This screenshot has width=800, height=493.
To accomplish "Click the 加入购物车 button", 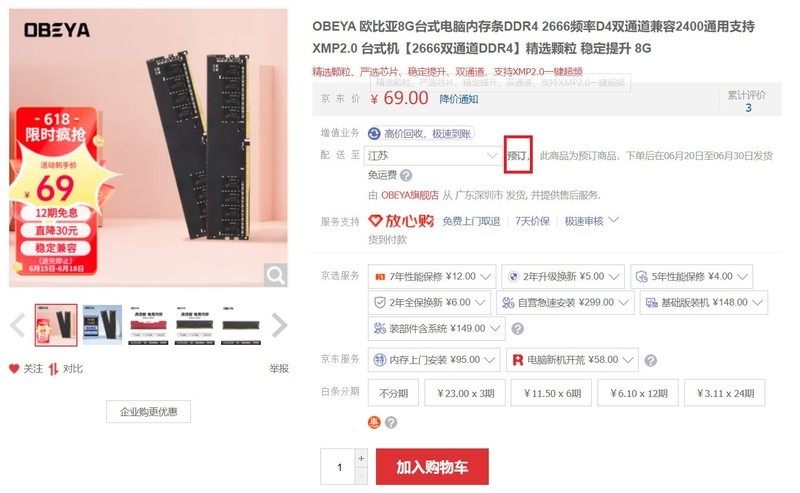I will [432, 466].
